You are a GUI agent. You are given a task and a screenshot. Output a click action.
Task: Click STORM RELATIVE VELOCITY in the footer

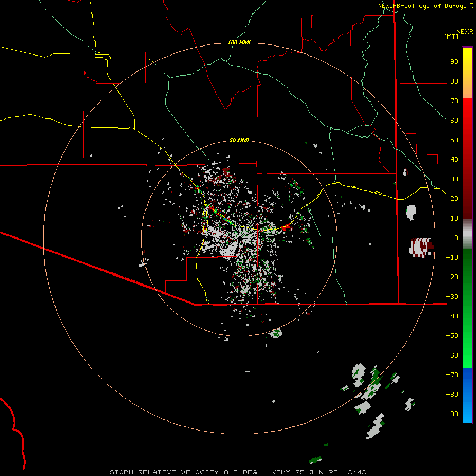pyautogui.click(x=164, y=472)
